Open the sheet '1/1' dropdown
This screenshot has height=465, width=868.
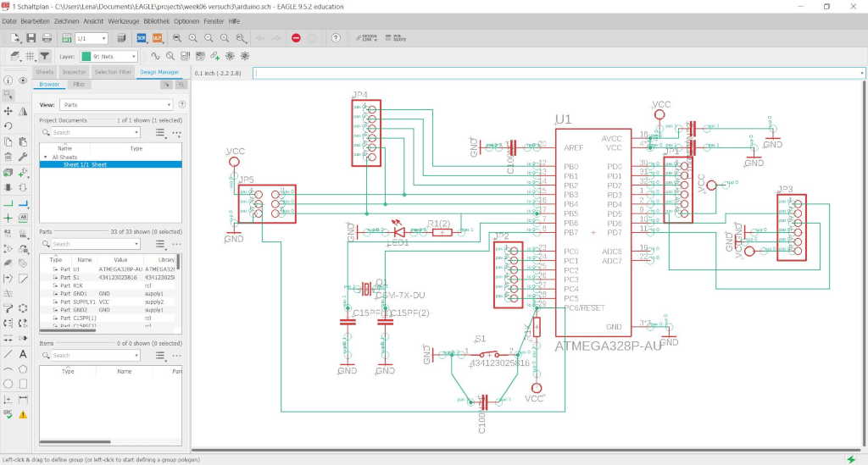click(92, 38)
